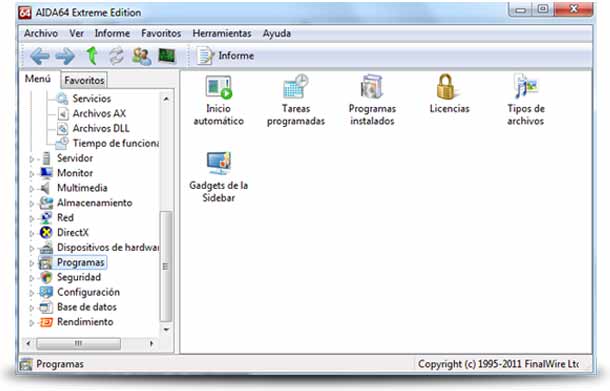Open Inicio automático icon
This screenshot has width=610, height=391.
tap(218, 100)
